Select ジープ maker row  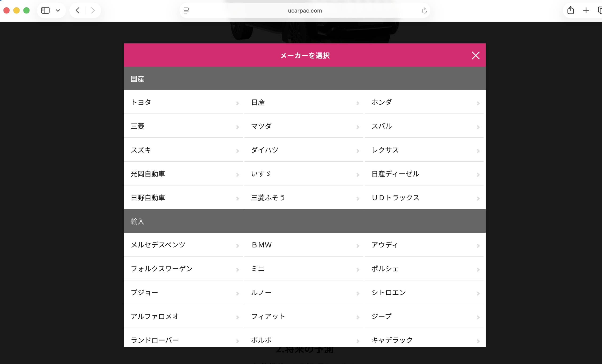424,316
